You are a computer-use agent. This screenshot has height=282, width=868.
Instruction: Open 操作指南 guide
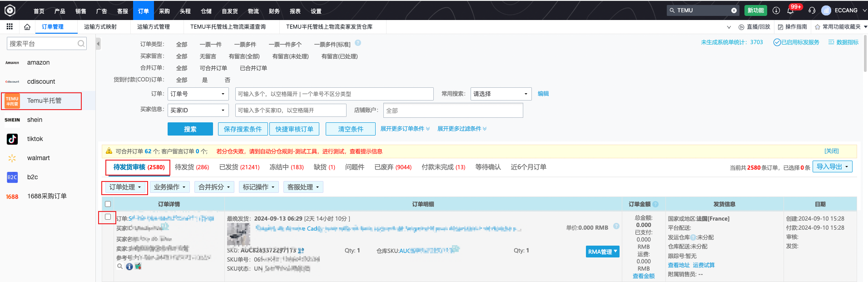(x=792, y=27)
